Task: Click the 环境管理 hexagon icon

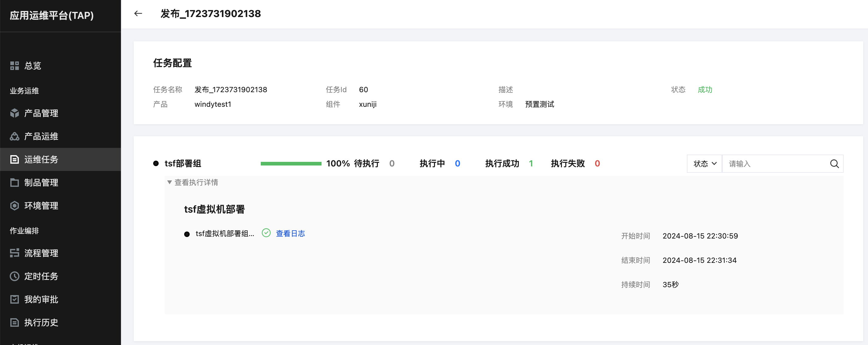Action: [15, 206]
